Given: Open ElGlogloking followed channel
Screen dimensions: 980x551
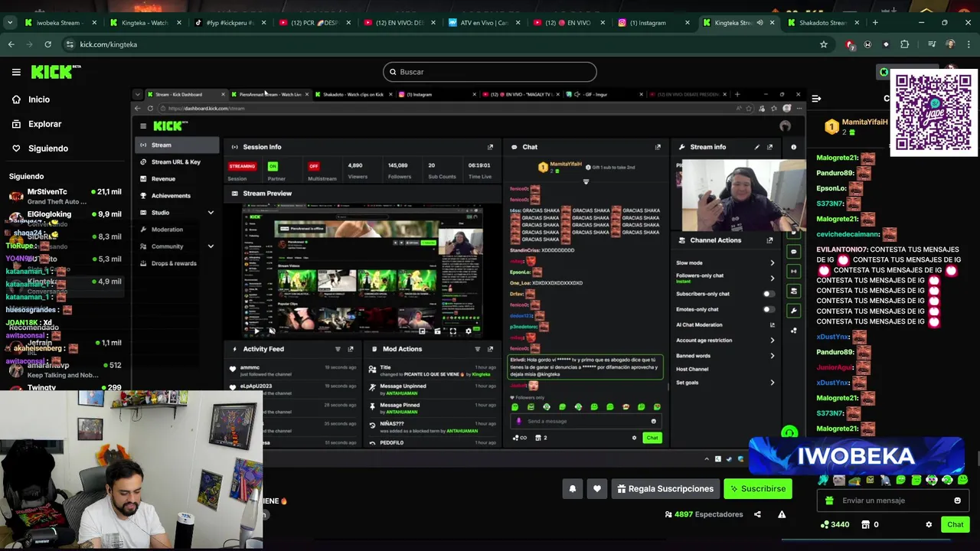Looking at the screenshot, I should click(65, 218).
